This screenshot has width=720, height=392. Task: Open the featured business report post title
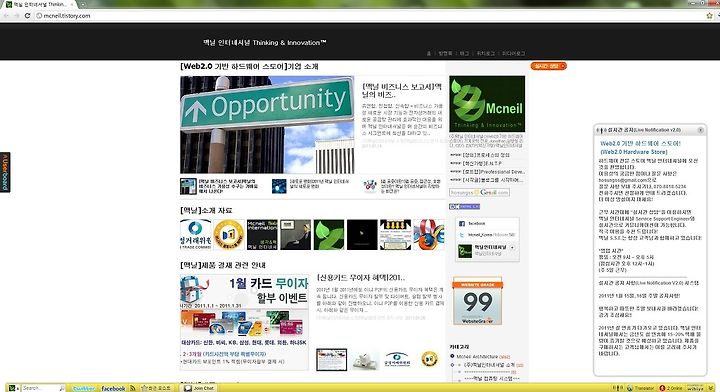point(402,90)
